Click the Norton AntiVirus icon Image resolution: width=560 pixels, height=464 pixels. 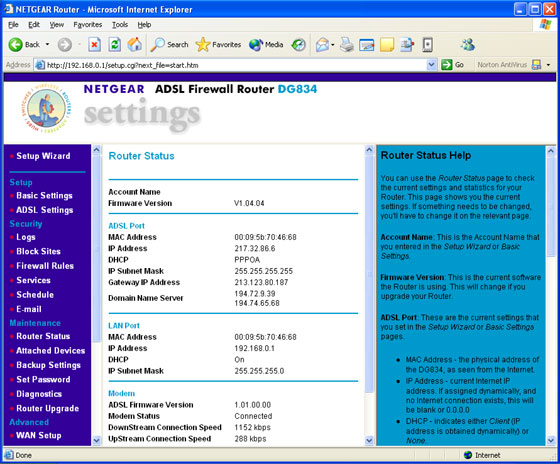click(x=536, y=65)
